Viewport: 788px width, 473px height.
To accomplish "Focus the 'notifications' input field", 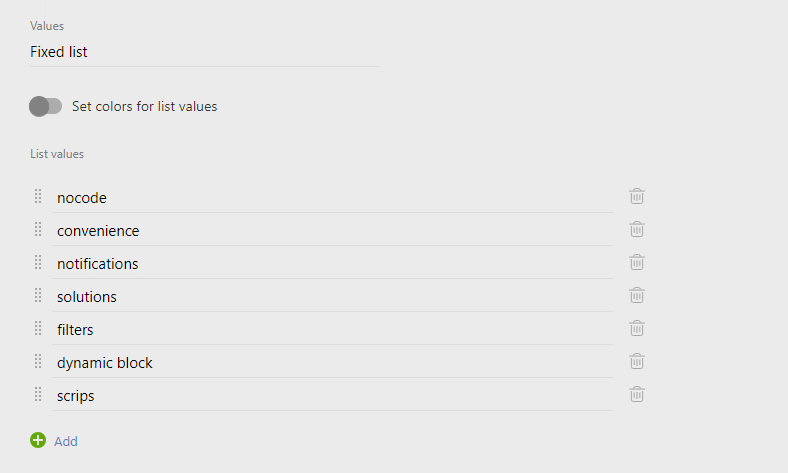I will coord(332,264).
